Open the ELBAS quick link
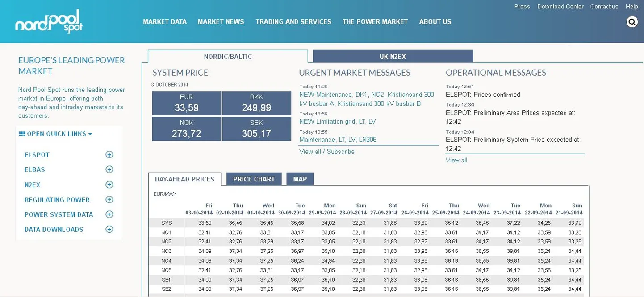 [x=35, y=169]
